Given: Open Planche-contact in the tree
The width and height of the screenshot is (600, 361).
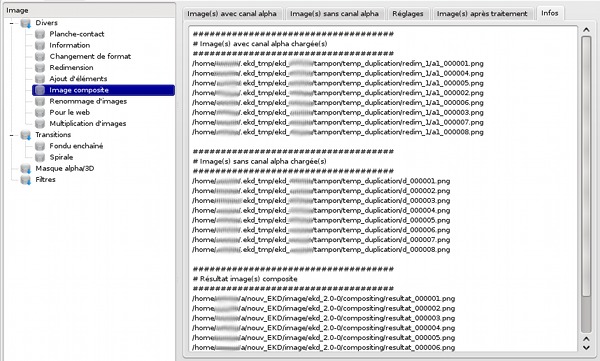Looking at the screenshot, I should pyautogui.click(x=77, y=34).
